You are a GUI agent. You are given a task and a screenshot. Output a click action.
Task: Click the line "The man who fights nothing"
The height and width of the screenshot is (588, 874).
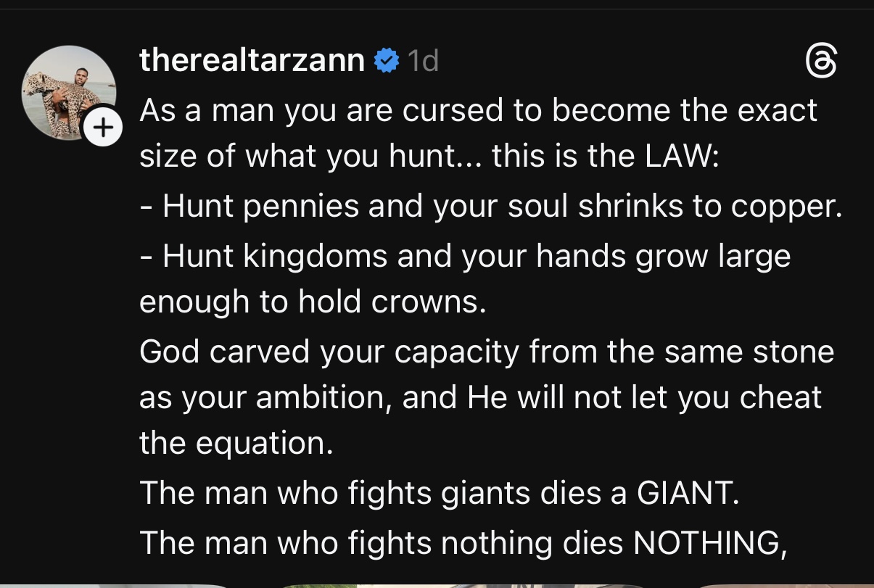(463, 542)
